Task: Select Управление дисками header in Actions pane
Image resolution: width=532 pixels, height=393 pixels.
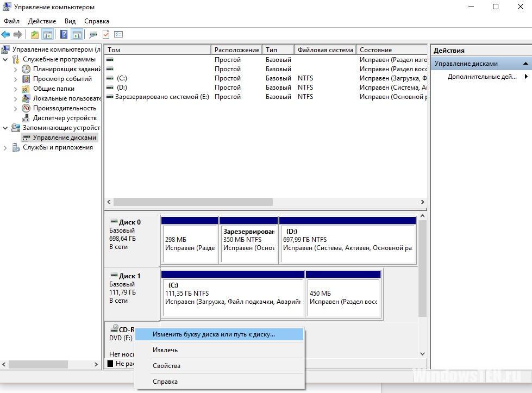Action: 481,64
